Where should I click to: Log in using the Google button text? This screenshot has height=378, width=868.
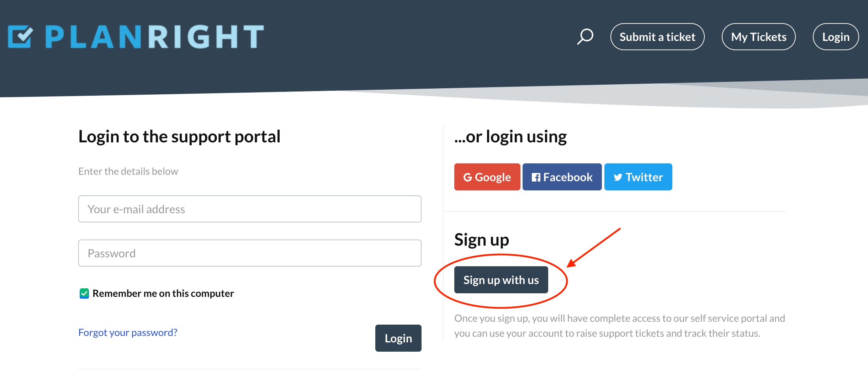(x=493, y=177)
